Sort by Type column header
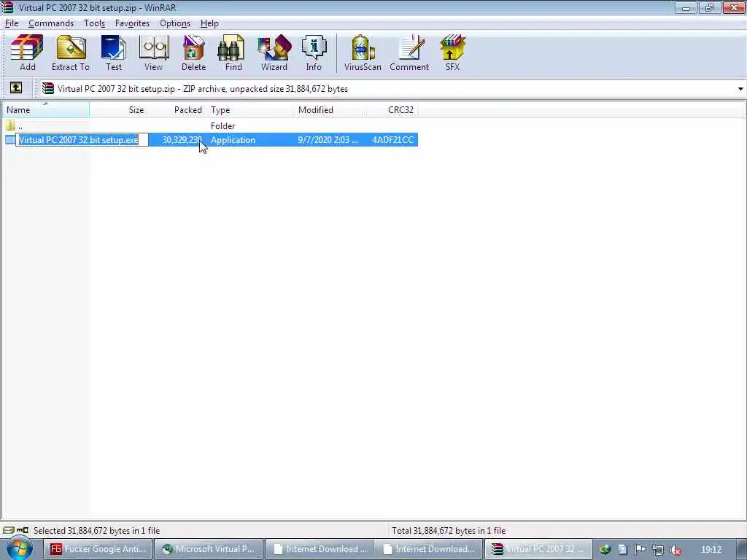 click(x=250, y=110)
